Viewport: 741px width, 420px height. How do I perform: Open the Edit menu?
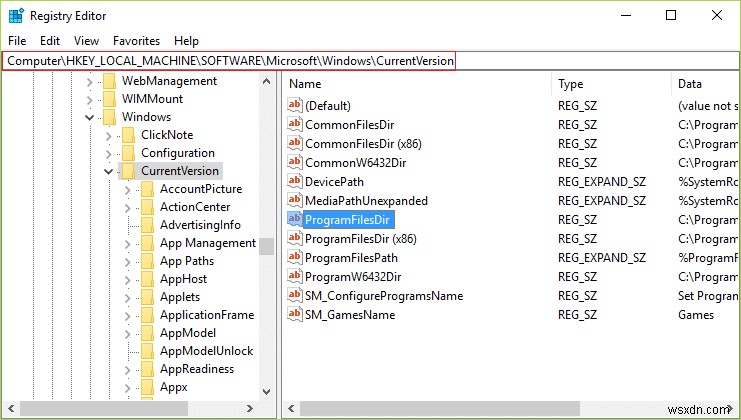50,41
